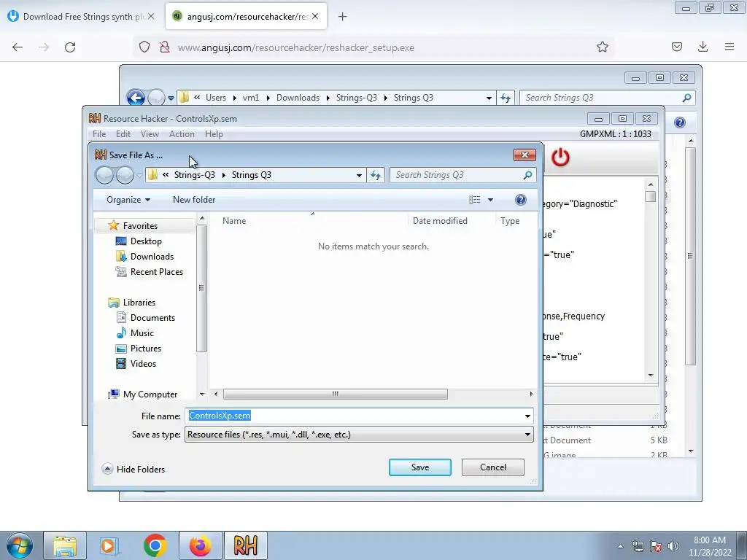Open Firefox downloads panel
The width and height of the screenshot is (747, 560).
(x=703, y=47)
